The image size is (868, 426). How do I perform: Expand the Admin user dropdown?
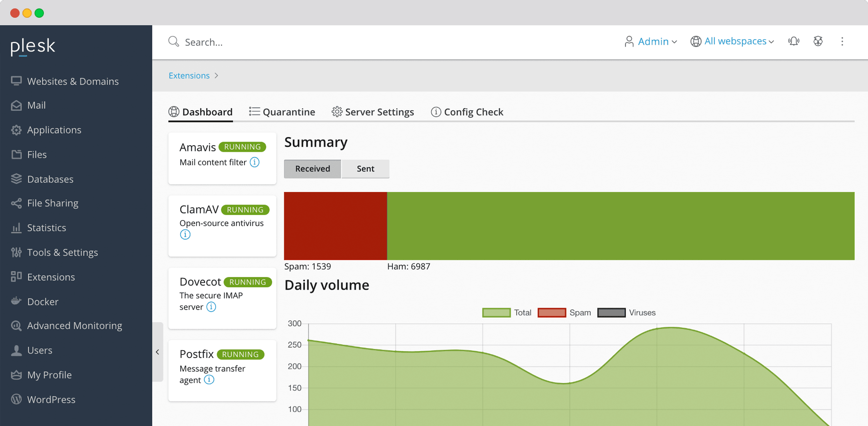coord(651,42)
